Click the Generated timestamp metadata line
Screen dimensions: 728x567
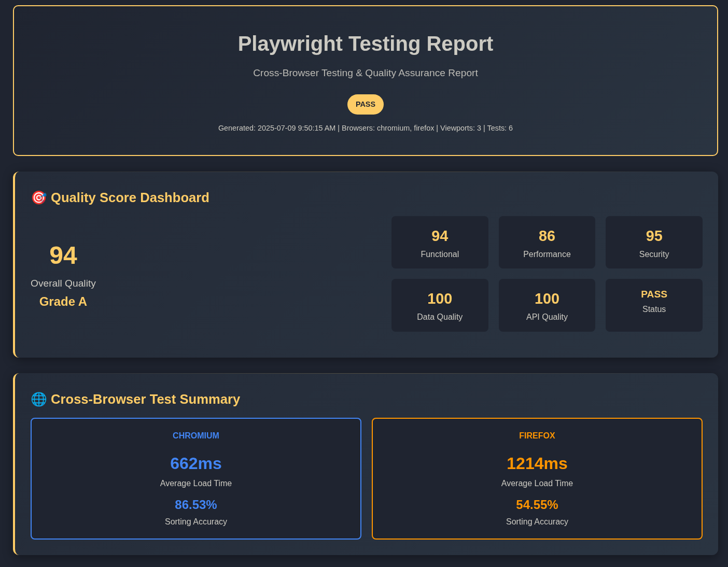pyautogui.click(x=366, y=128)
